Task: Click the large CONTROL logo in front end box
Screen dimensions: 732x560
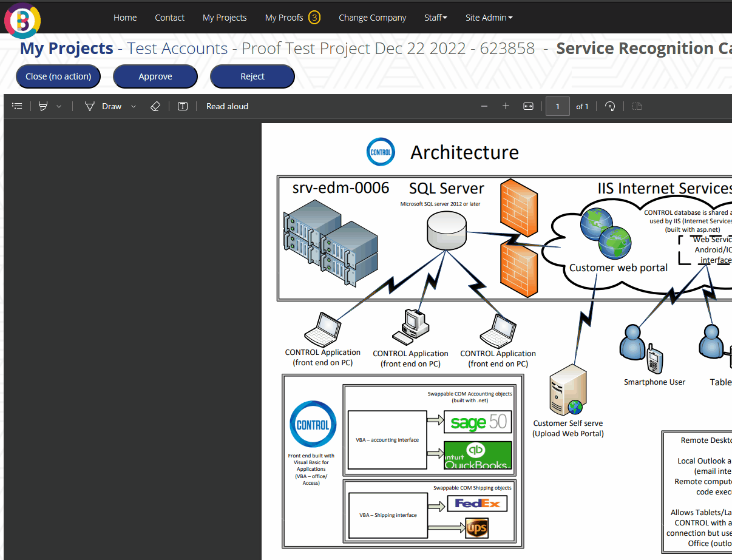Action: 313,424
